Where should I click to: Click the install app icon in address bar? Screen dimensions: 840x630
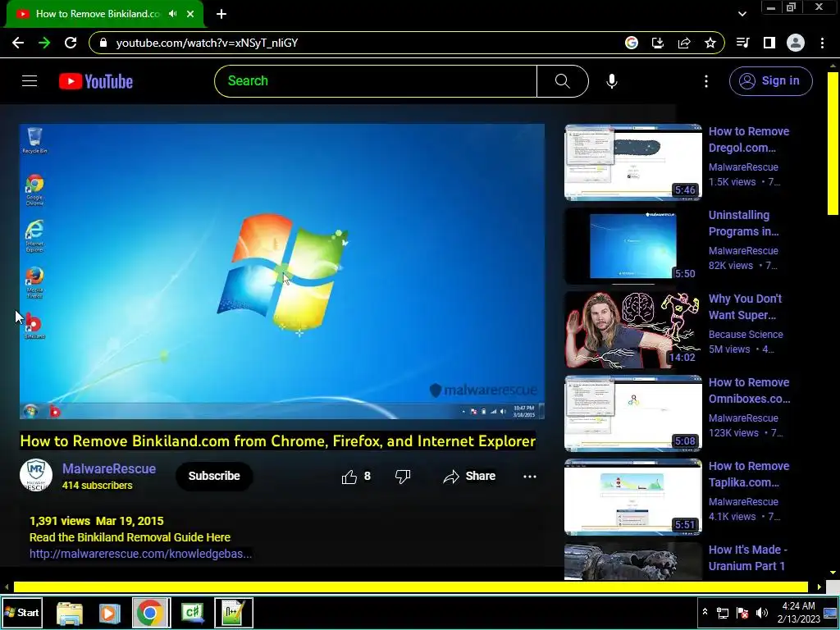tap(658, 43)
